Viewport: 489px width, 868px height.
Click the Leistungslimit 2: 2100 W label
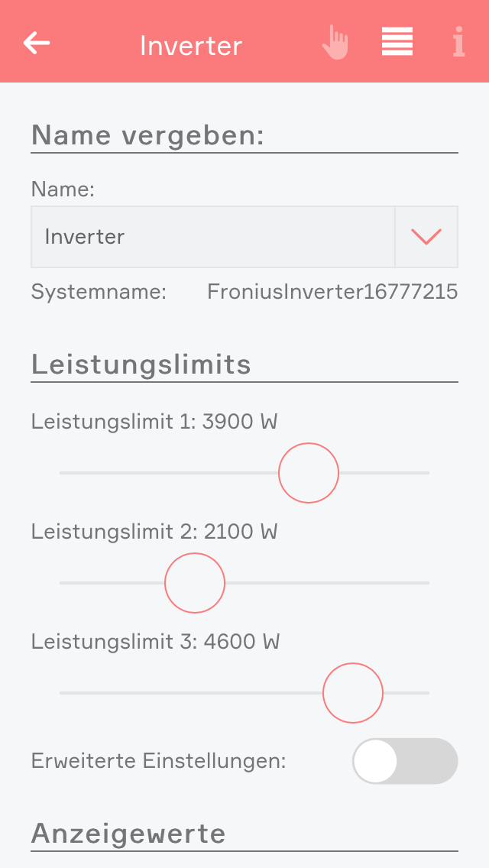(154, 531)
